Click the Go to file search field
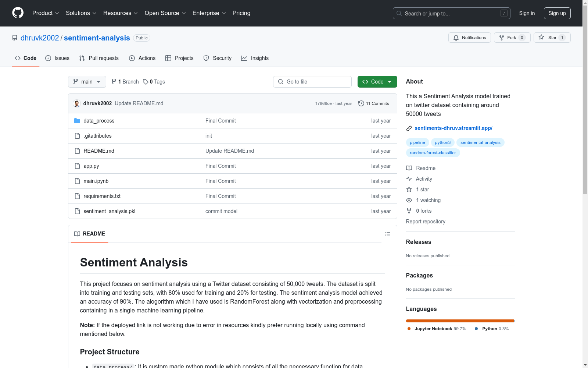 tap(312, 82)
